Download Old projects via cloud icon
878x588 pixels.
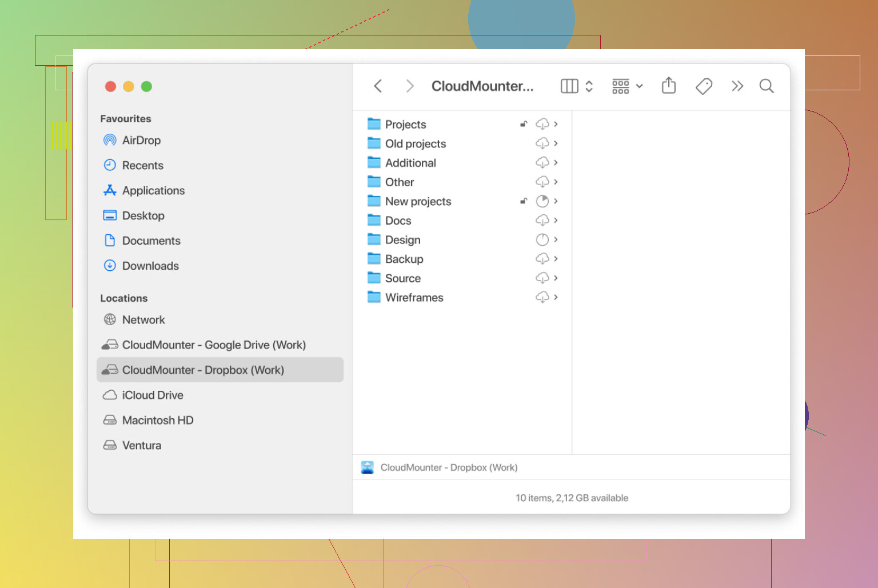point(542,143)
